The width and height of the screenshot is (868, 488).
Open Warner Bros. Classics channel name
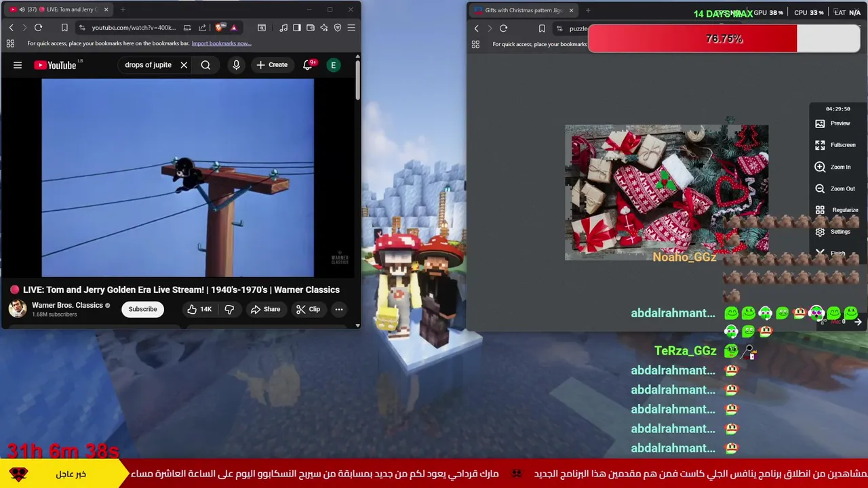click(x=67, y=305)
